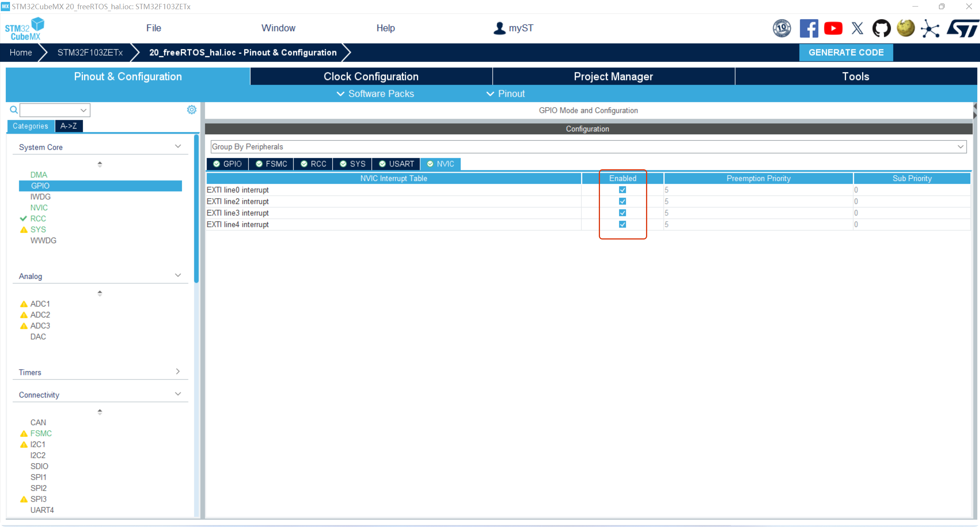
Task: Open the Group By Peripherals dropdown
Action: [x=588, y=147]
